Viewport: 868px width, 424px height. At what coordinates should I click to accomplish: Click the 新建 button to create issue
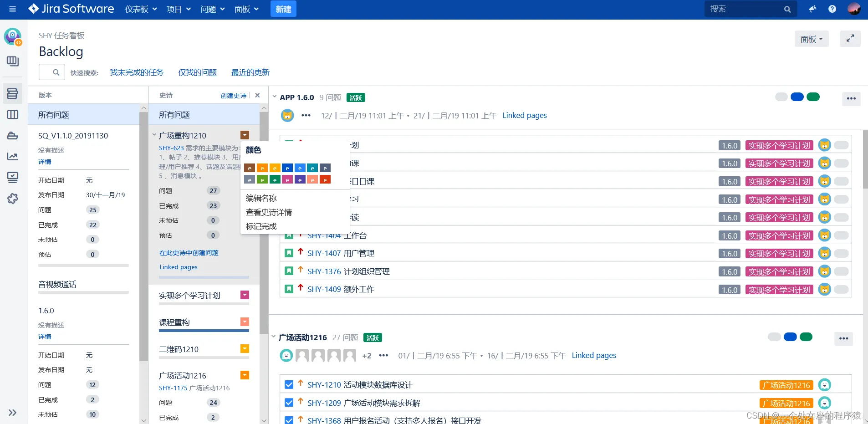pos(283,9)
